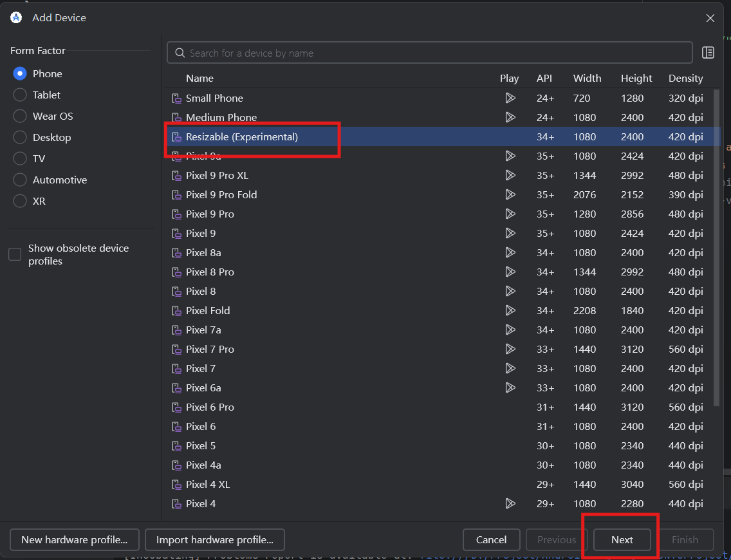Select the Automotive form factor

[19, 180]
